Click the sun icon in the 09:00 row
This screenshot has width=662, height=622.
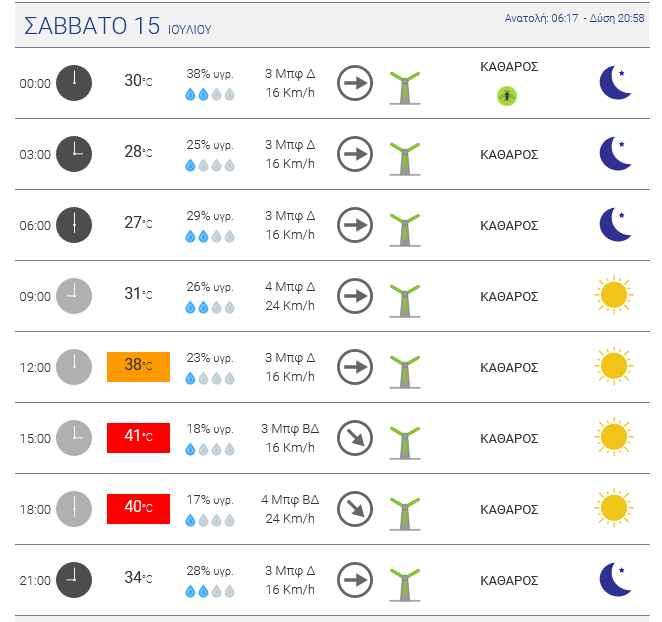click(x=614, y=296)
